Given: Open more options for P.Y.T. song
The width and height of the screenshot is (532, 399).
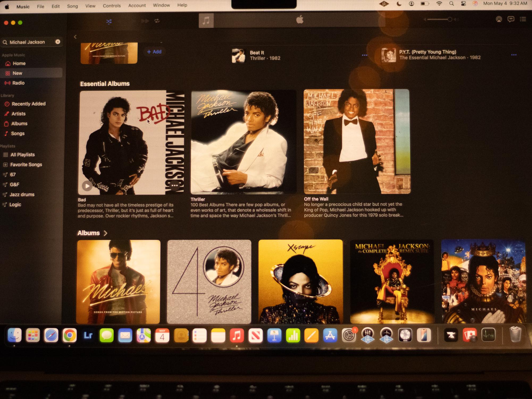Looking at the screenshot, I should pos(514,55).
